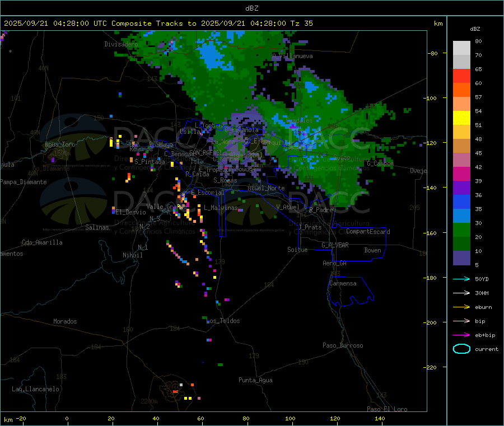Click the 'Atuel_Norte' map label
Image resolution: width=504 pixels, height=426 pixels.
[x=266, y=188]
